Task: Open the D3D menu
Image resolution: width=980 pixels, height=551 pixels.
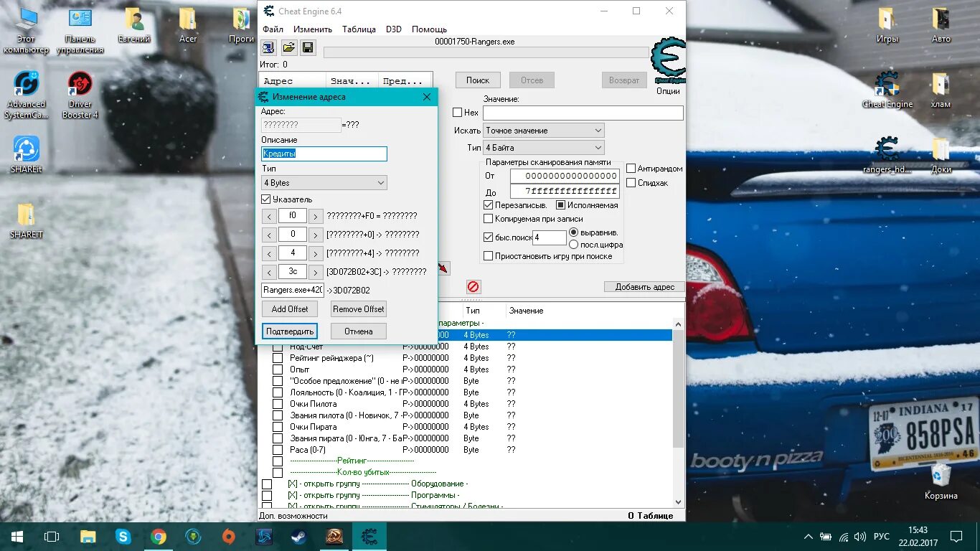Action: (394, 29)
